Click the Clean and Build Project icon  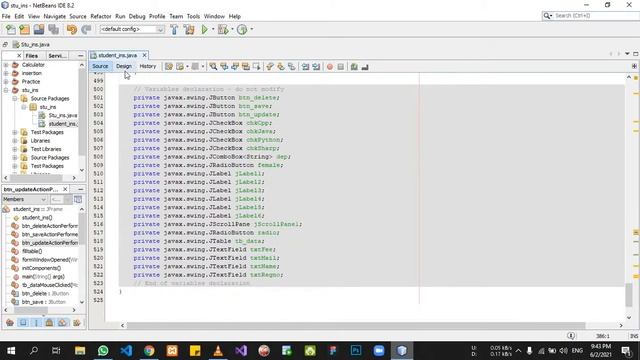pos(189,29)
